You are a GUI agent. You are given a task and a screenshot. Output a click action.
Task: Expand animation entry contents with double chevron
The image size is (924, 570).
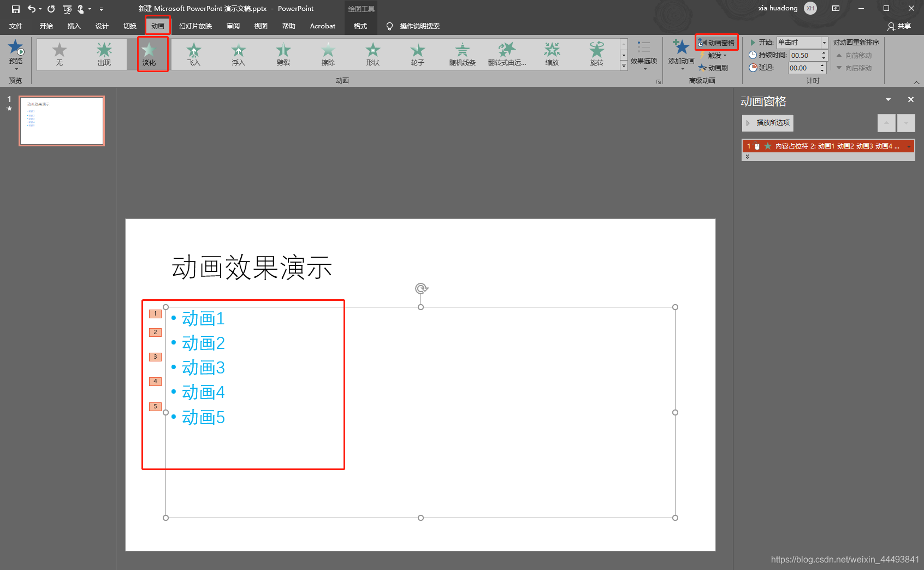(747, 157)
